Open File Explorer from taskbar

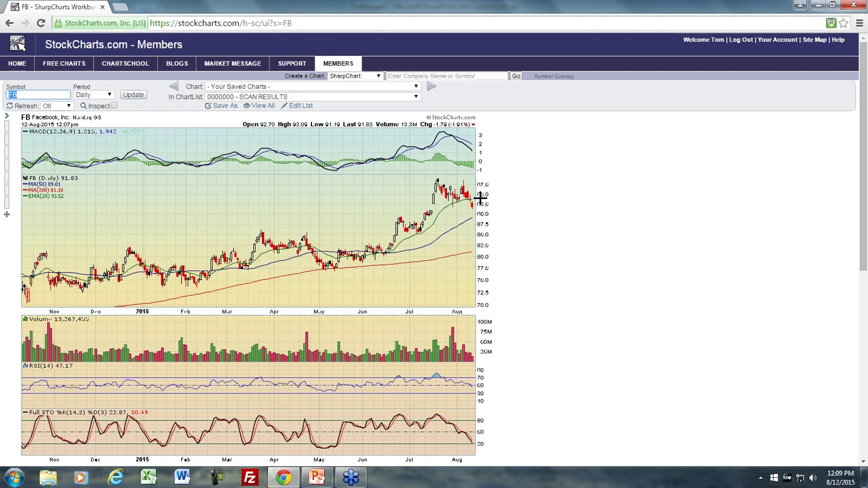[48, 478]
